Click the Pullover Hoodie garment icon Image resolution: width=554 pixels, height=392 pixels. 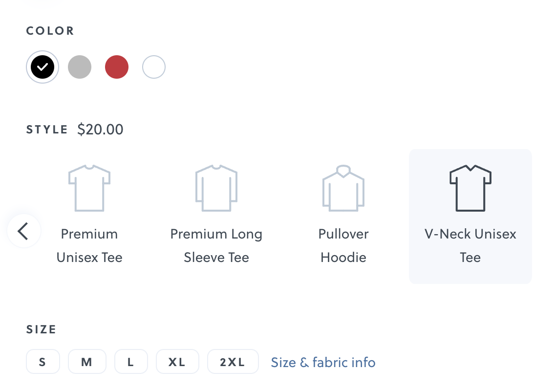(x=343, y=188)
